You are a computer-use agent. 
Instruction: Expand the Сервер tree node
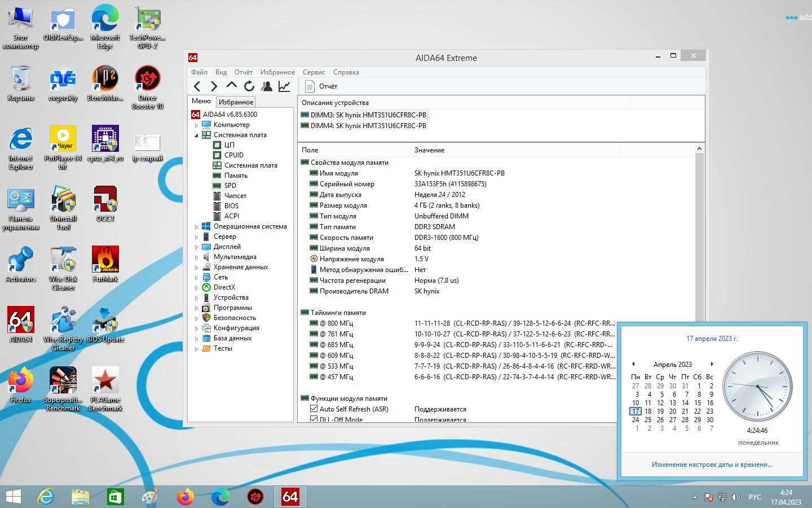point(197,237)
